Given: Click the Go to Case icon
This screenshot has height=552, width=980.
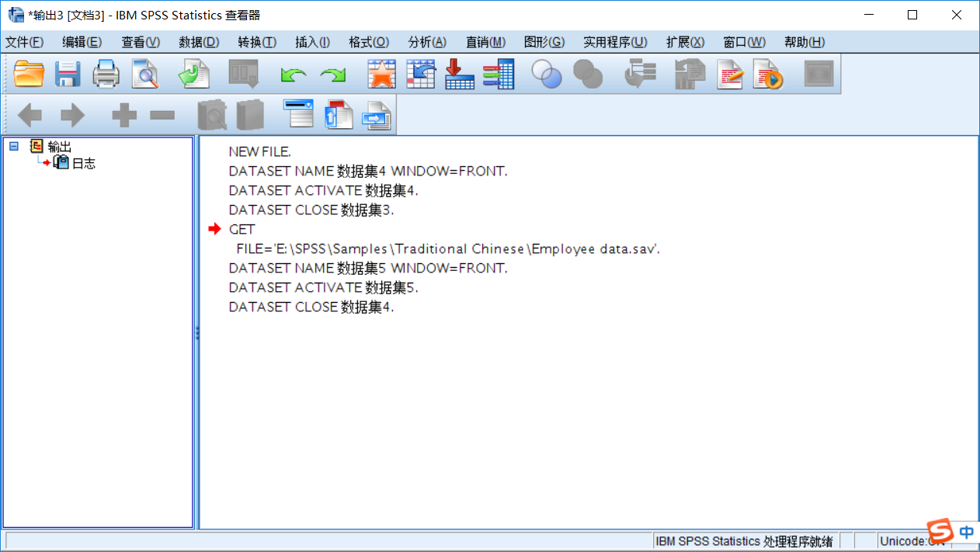Looking at the screenshot, I should [421, 75].
